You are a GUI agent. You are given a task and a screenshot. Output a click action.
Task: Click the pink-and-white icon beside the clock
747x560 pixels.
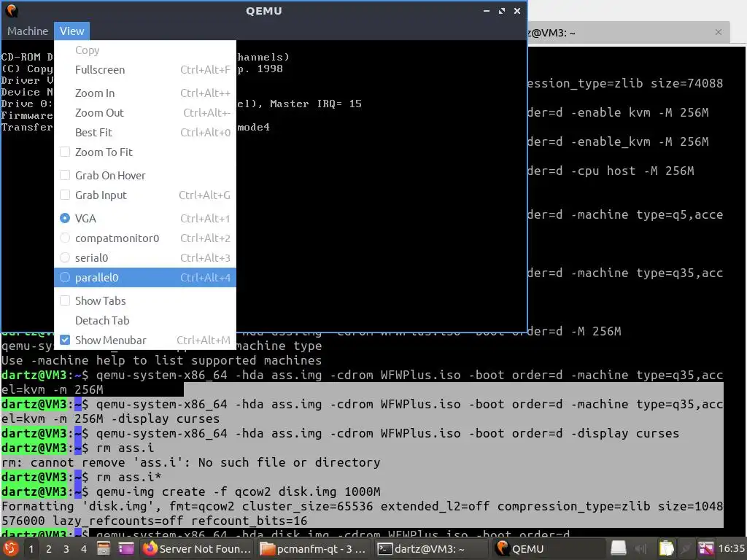tap(706, 548)
